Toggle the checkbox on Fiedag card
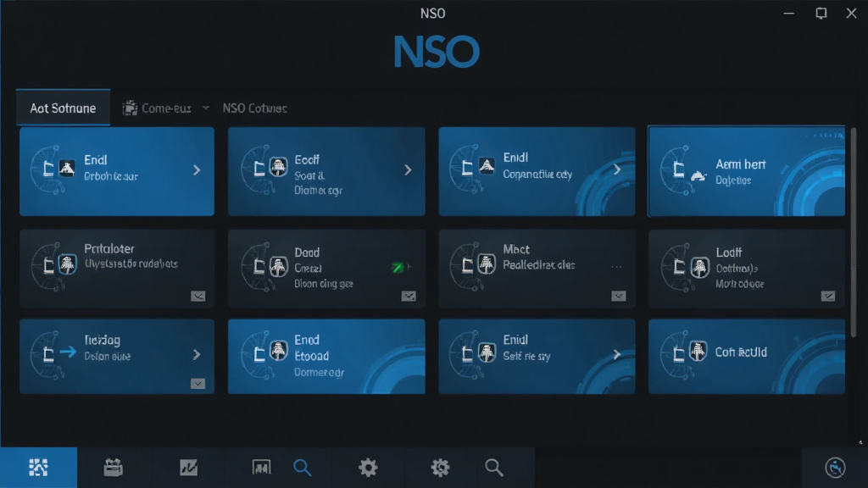868x488 pixels. coord(198,384)
